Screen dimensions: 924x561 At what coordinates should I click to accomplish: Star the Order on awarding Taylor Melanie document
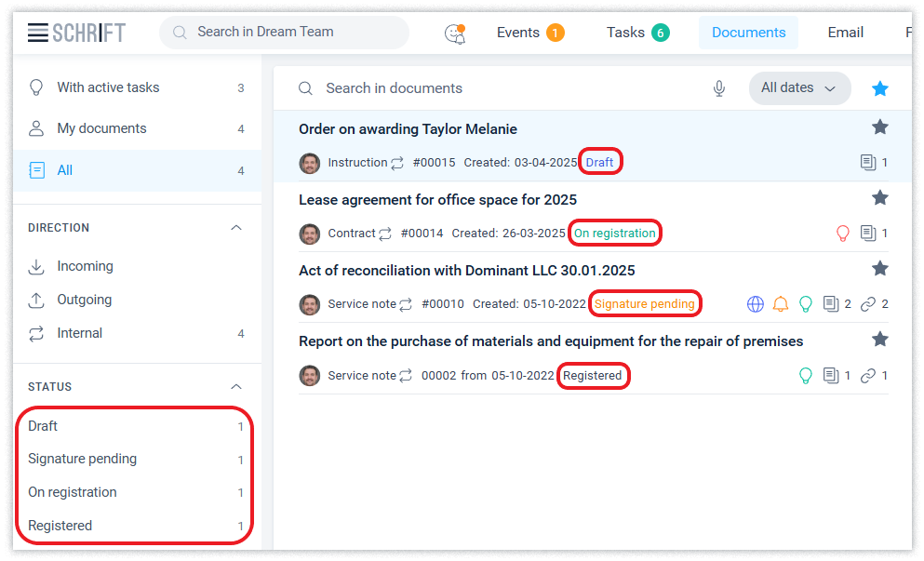tap(879, 127)
